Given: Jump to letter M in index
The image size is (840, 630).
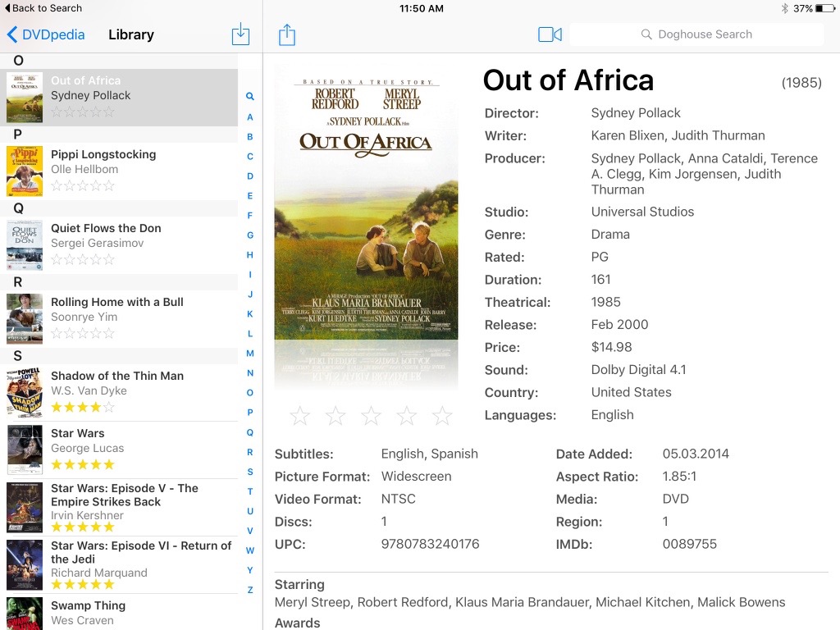Looking at the screenshot, I should tap(249, 354).
